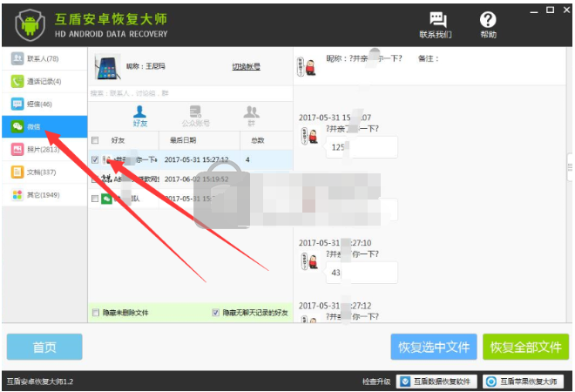Go back with the 首页 button
Image resolution: width=575 pixels, height=392 pixels.
point(44,347)
